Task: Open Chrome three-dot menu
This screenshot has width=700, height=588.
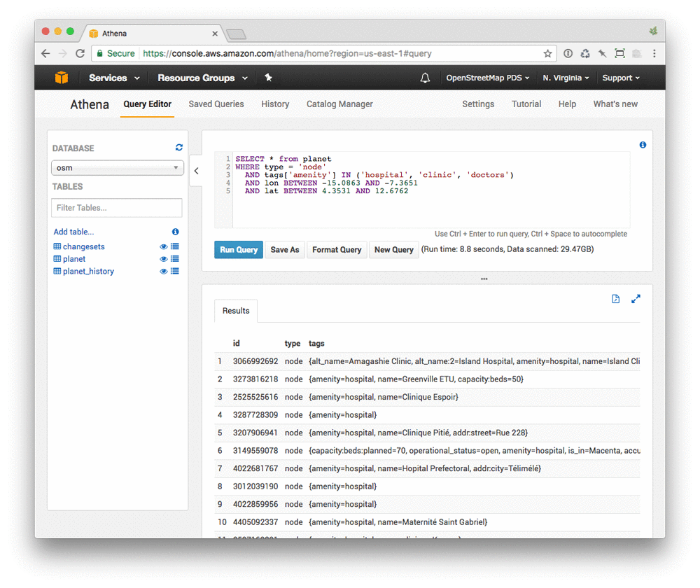Action: point(654,54)
